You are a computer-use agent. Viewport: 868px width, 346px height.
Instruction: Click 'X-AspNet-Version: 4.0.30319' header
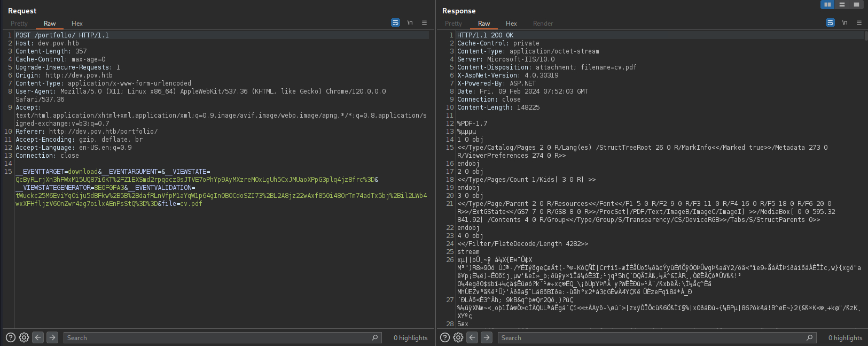(x=508, y=75)
